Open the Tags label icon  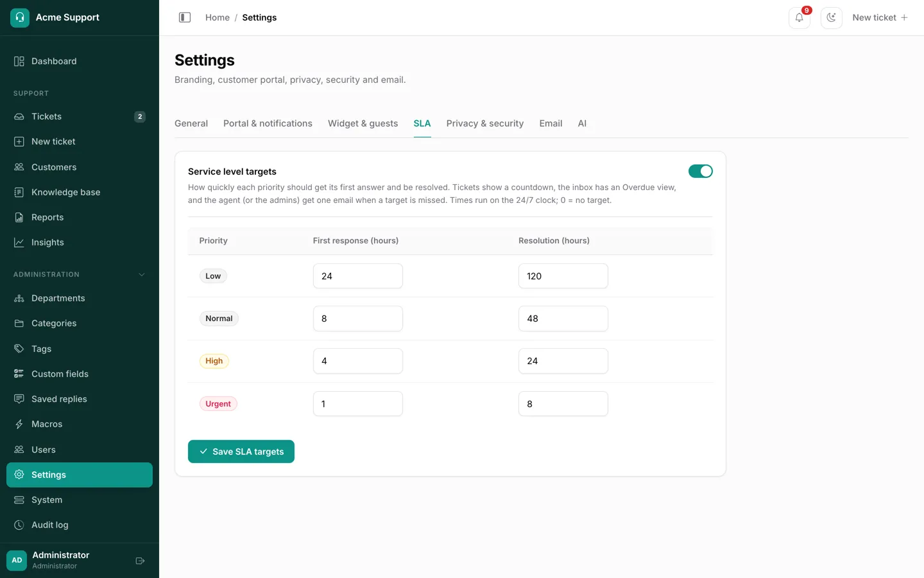coord(19,349)
